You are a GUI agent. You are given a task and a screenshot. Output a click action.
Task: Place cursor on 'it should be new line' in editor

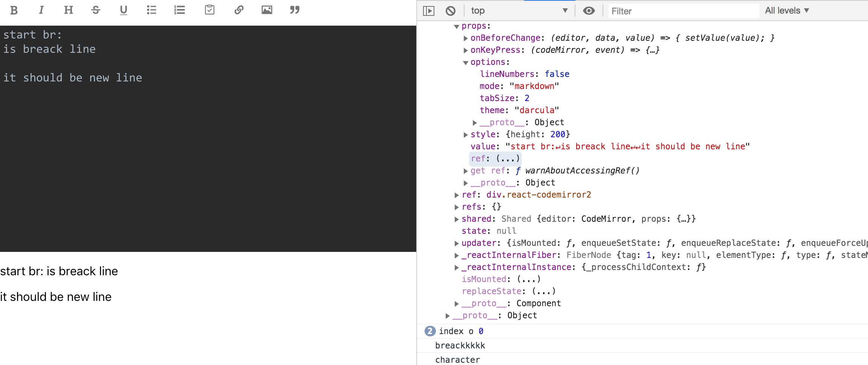(x=73, y=78)
